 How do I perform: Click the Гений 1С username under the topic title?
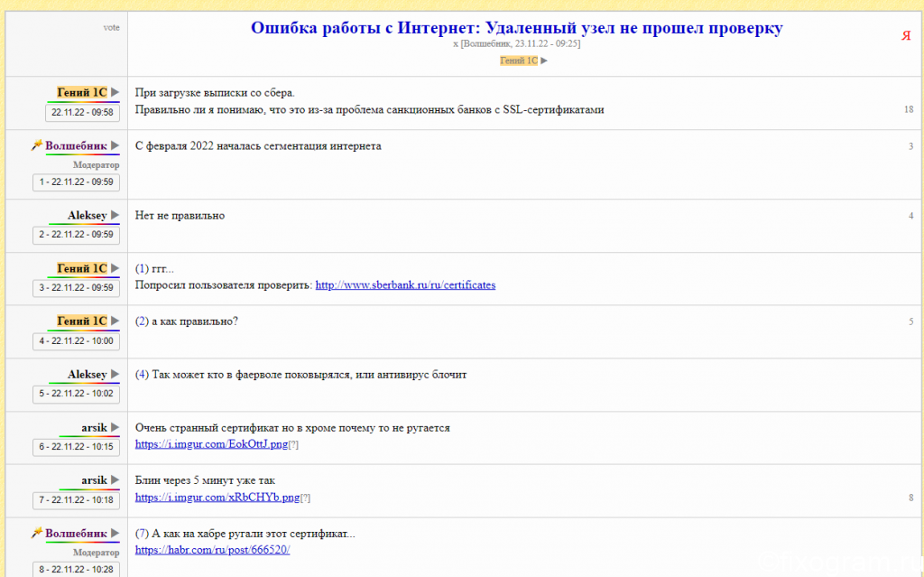(x=519, y=60)
